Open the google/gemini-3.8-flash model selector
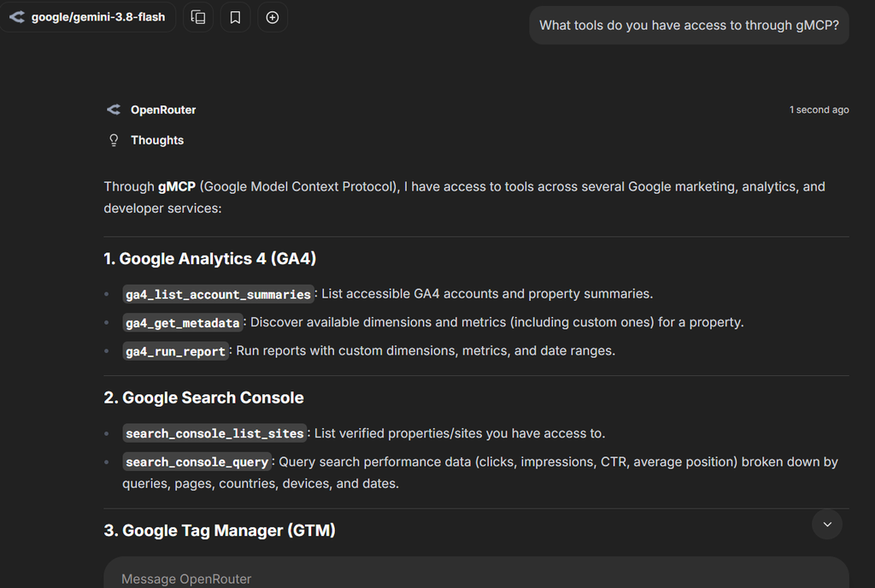The height and width of the screenshot is (588, 875). (x=88, y=17)
